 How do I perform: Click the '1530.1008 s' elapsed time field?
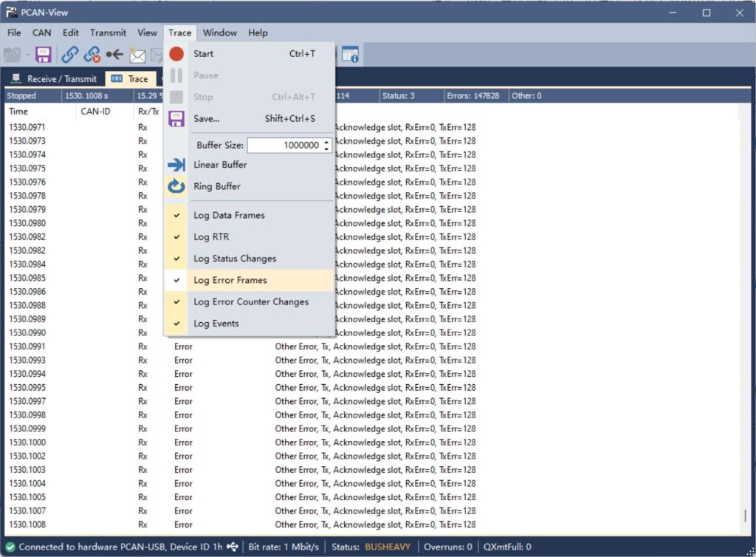[x=86, y=95]
